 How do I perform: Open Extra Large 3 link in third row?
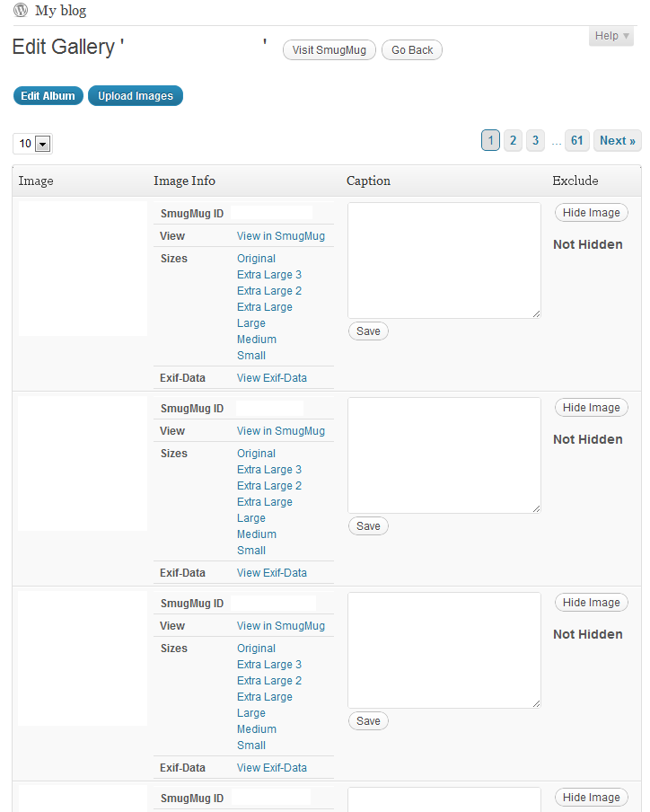point(269,665)
